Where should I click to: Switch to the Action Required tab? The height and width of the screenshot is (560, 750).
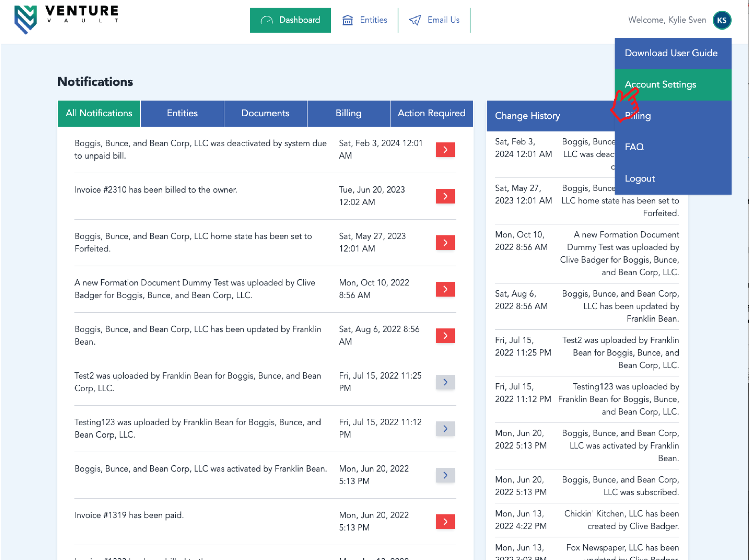tap(431, 113)
